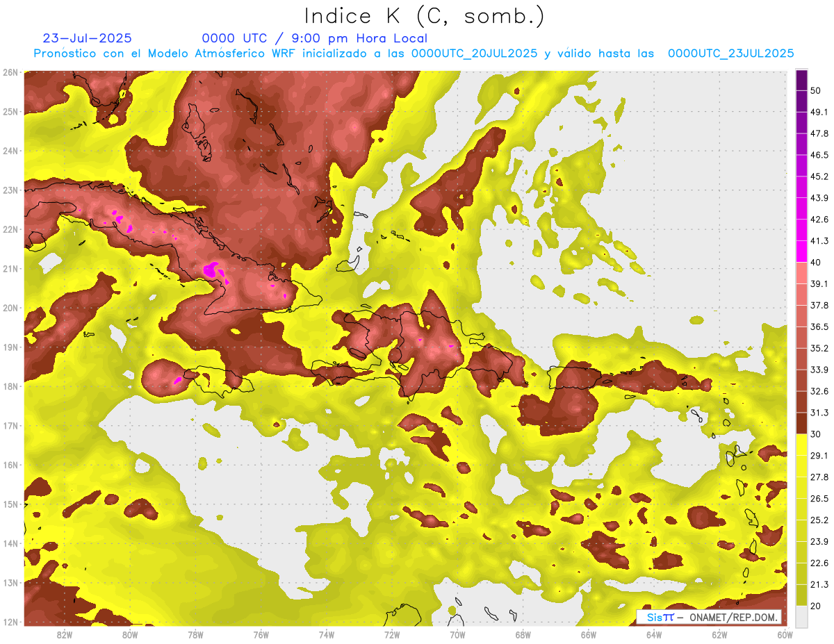Click the latitude axis label "19N"

coord(10,347)
